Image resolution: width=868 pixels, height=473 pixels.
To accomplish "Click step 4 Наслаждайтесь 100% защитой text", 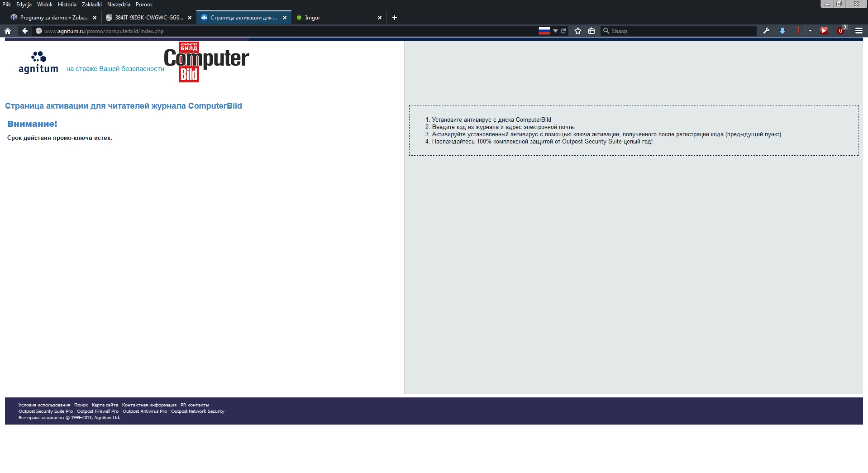I will pyautogui.click(x=542, y=142).
